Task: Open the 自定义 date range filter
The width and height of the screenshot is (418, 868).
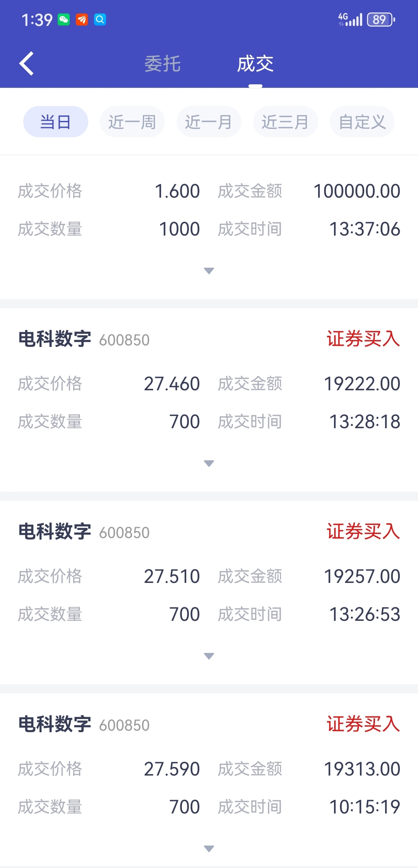Action: pyautogui.click(x=362, y=122)
